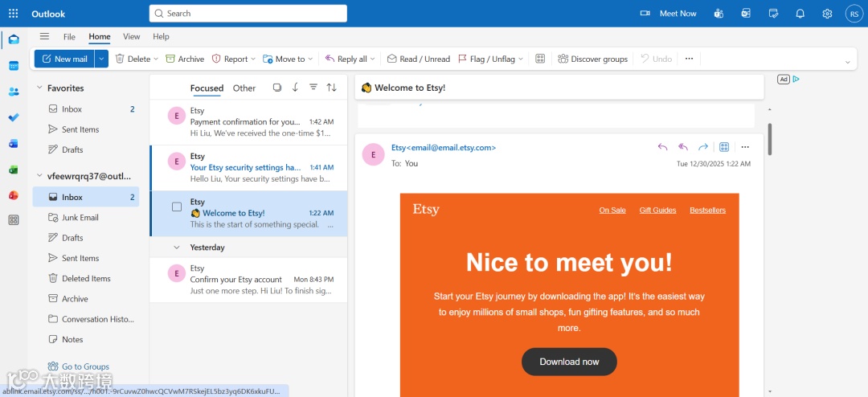Click the Apps grid icon in the ribbon
This screenshot has height=397, width=868.
click(540, 59)
